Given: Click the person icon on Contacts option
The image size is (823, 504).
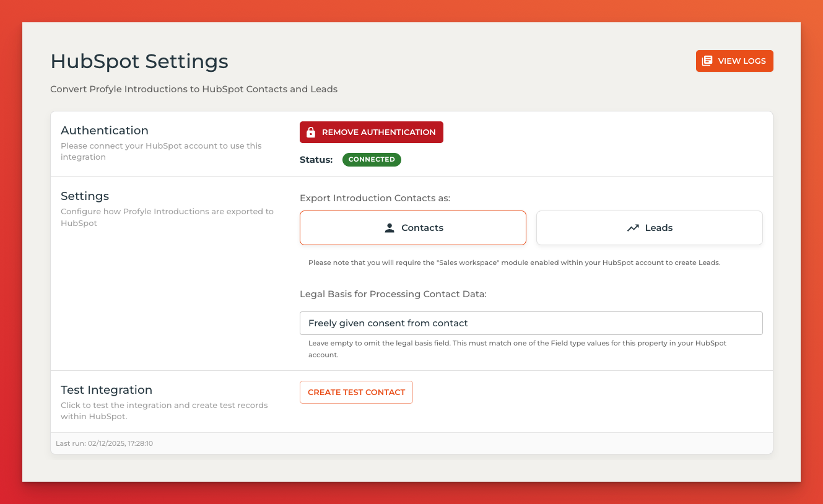Looking at the screenshot, I should click(390, 228).
